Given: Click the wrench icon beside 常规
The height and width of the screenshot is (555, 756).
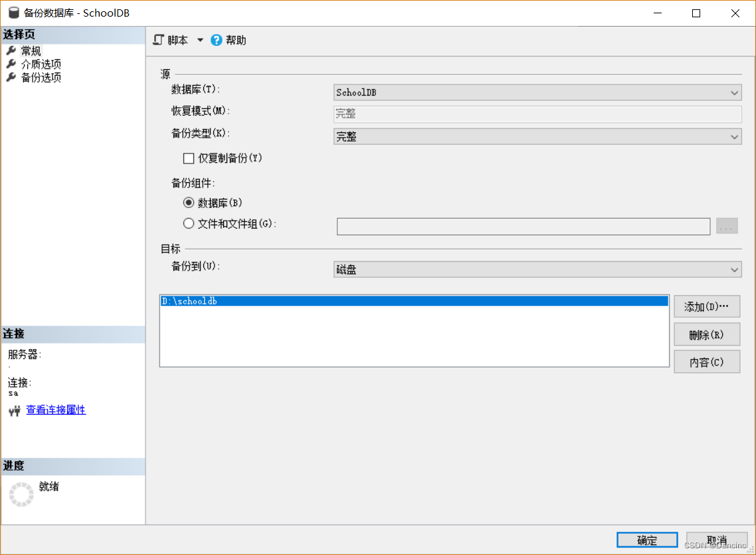Looking at the screenshot, I should click(11, 51).
